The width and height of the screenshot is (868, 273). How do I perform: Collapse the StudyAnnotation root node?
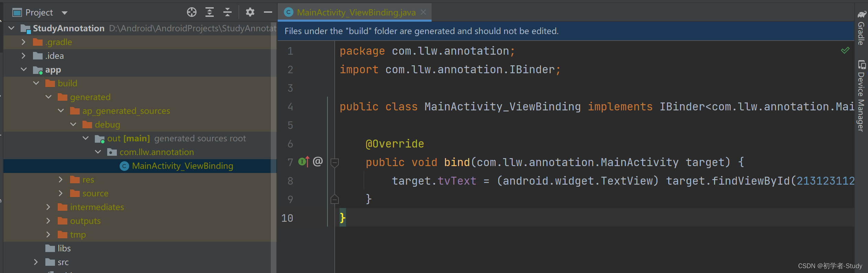click(12, 28)
